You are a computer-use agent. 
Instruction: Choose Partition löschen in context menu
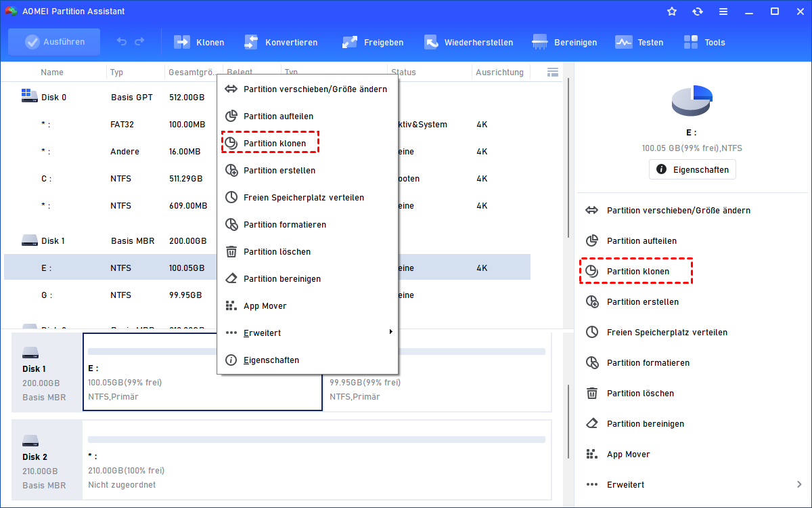coord(307,251)
